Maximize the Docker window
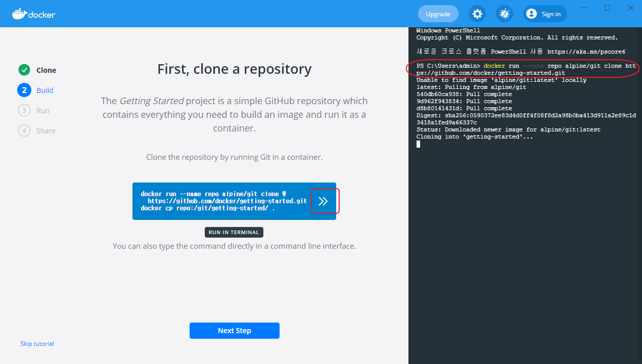 click(x=608, y=8)
